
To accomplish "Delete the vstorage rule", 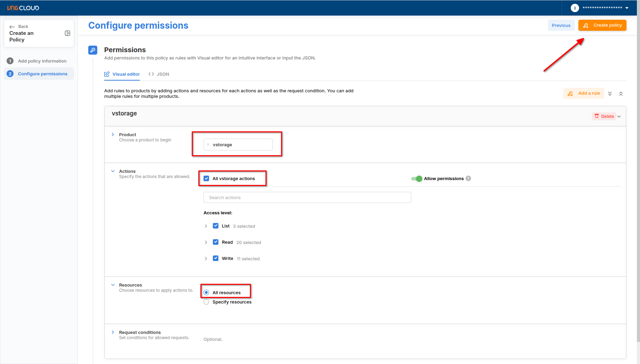I will pyautogui.click(x=604, y=116).
